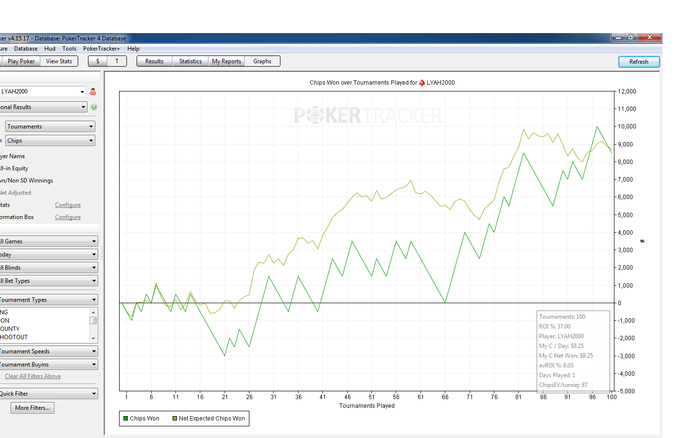Switch to the Statistics tab
The width and height of the screenshot is (700, 438).
coord(190,61)
